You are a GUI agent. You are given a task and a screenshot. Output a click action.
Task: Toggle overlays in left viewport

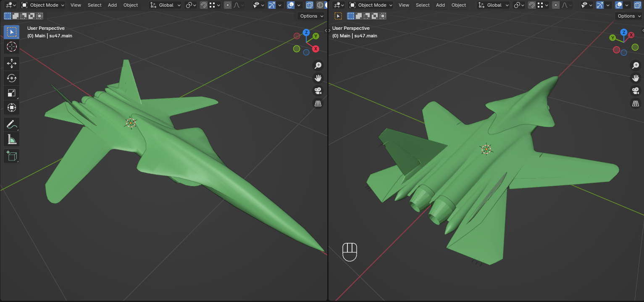pos(291,5)
